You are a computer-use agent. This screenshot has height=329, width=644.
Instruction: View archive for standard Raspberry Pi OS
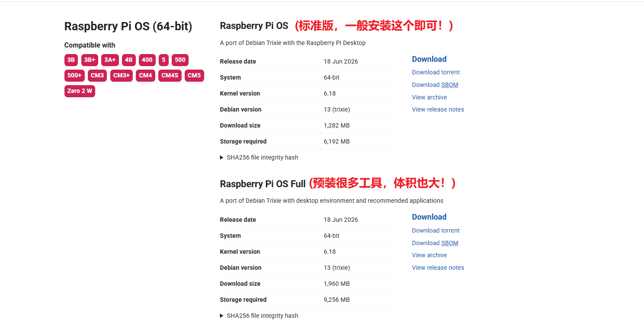pos(429,97)
